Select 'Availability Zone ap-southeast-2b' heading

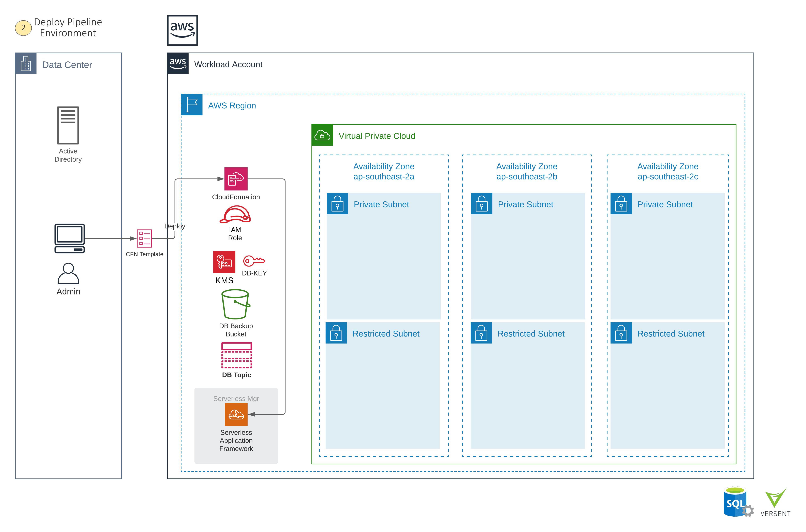coord(526,171)
